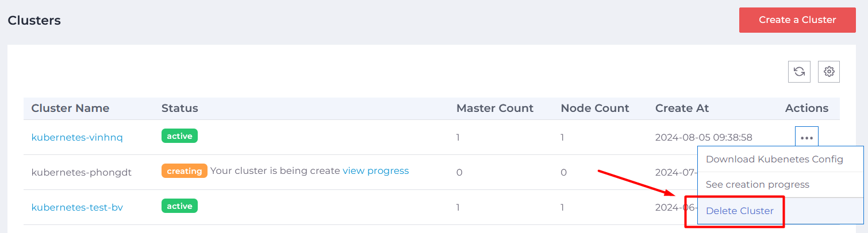Click the refresh clusters list icon
Image resolution: width=868 pixels, height=233 pixels.
799,72
